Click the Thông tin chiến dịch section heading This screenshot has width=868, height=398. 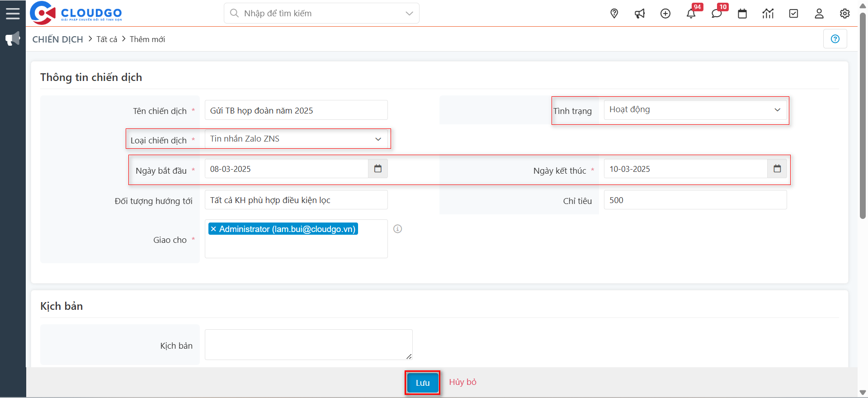[x=91, y=77]
